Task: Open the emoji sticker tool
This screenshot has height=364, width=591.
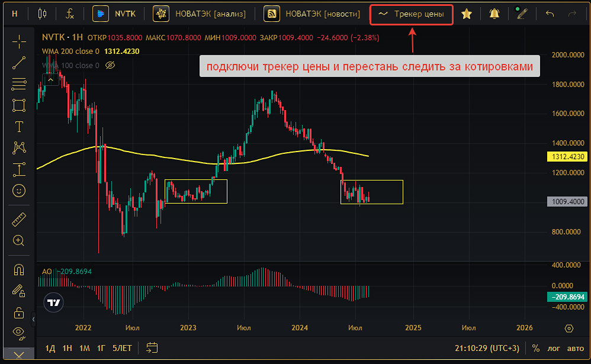Action: tap(19, 191)
